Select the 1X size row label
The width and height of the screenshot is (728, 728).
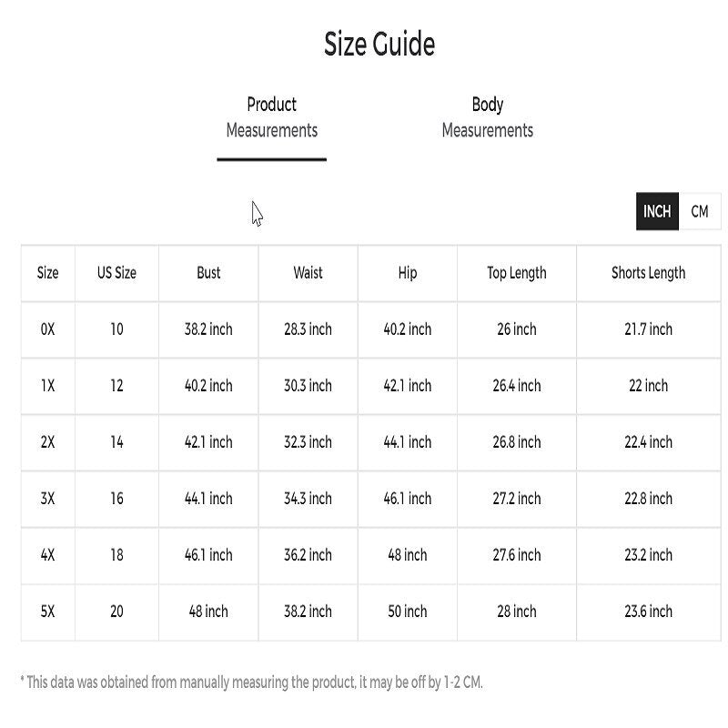click(x=47, y=386)
